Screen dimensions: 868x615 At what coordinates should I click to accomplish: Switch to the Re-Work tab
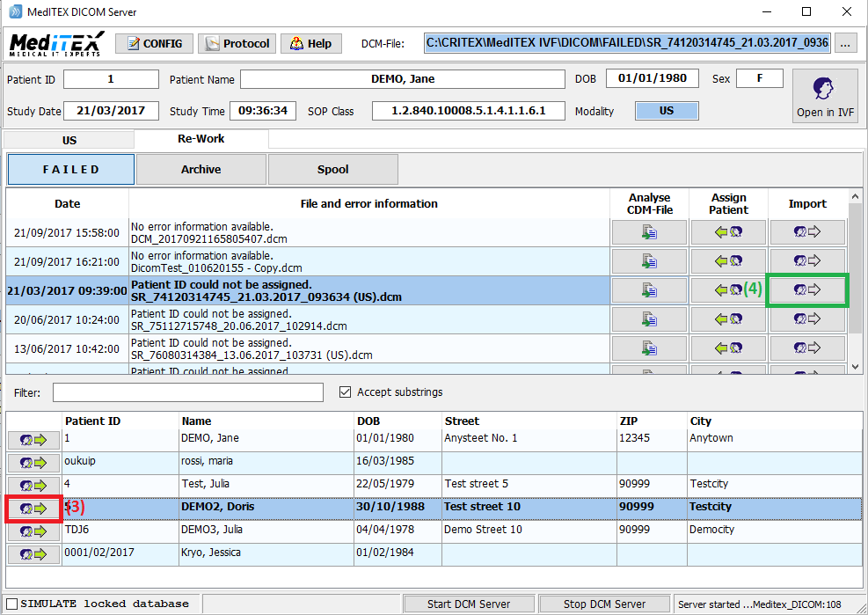point(201,139)
